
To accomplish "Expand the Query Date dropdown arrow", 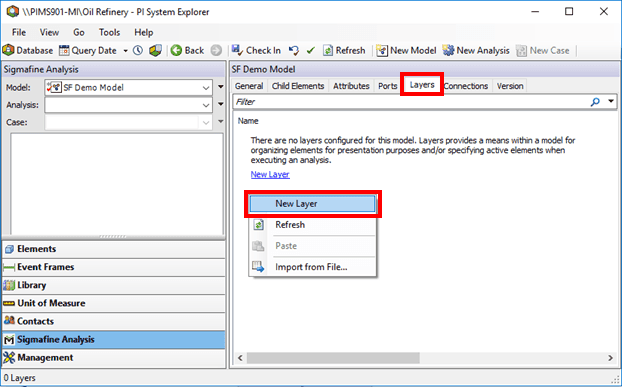I will 125,51.
